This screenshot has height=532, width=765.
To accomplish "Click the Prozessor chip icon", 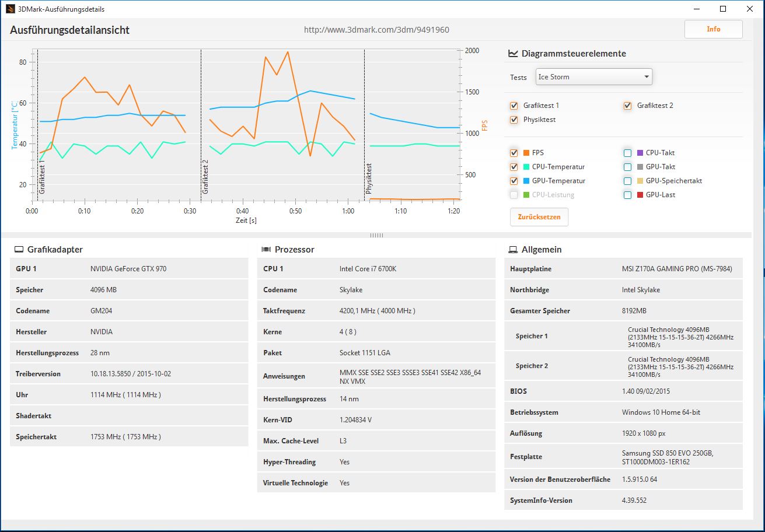I will coord(266,250).
